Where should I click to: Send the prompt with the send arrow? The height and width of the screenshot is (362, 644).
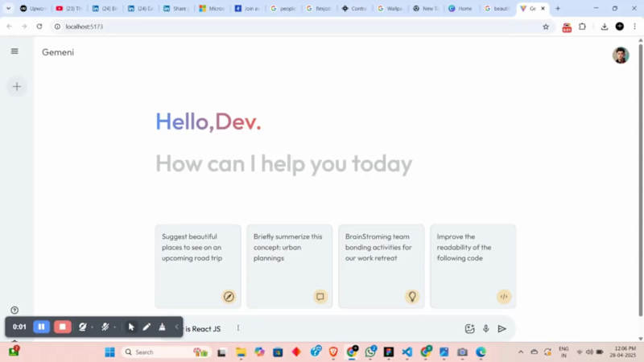pos(502,328)
